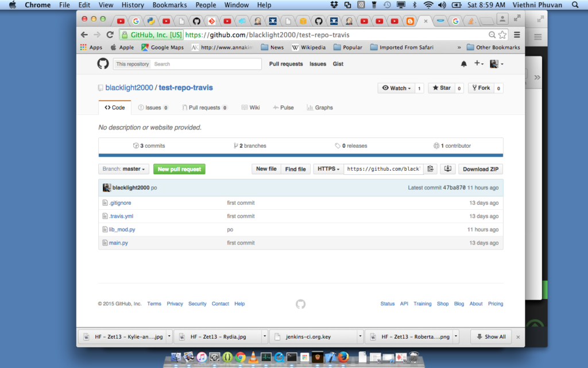This screenshot has height=368, width=588.
Task: Open the History menu in the menu bar
Action: pos(133,5)
